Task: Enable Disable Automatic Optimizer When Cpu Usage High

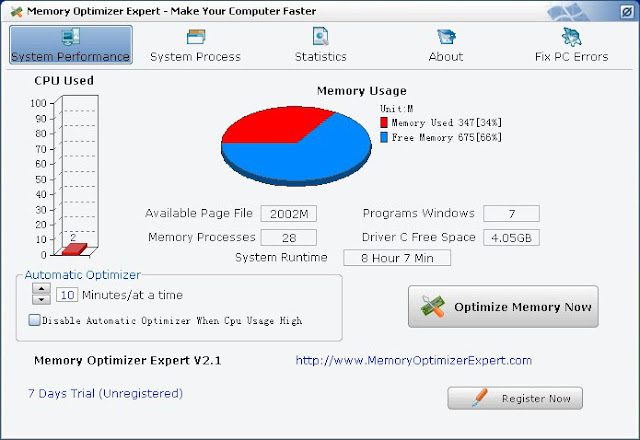Action: pyautogui.click(x=34, y=320)
